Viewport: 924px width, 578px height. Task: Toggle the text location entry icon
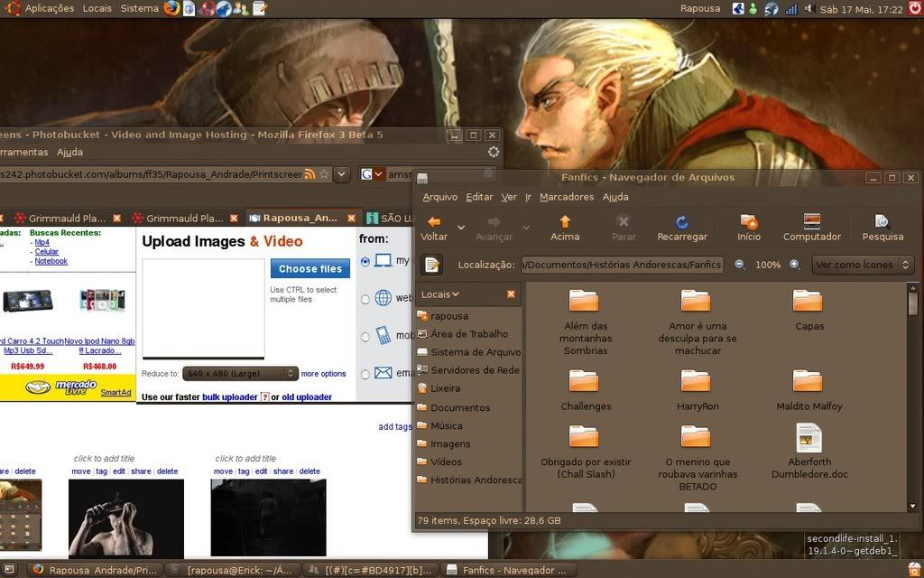tap(432, 265)
